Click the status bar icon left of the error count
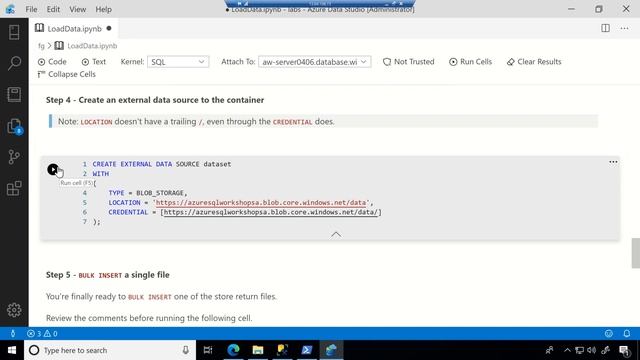This screenshot has width=640, height=360. coord(13,333)
